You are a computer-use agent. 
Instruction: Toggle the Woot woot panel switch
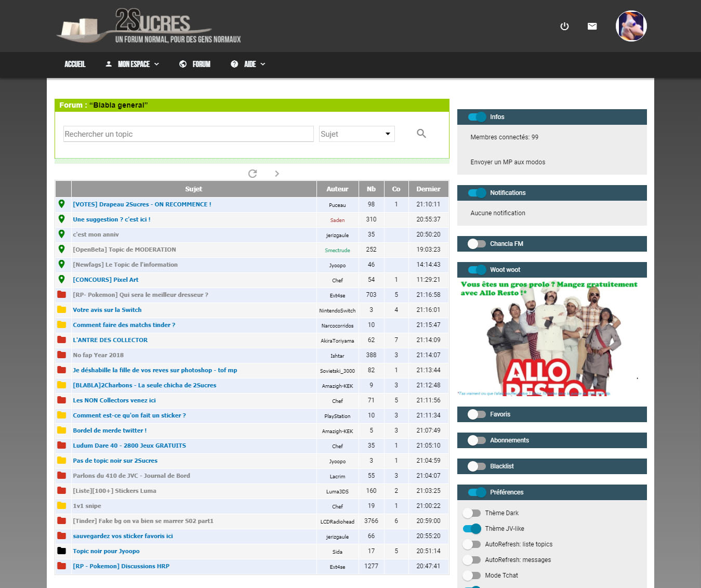[477, 270]
